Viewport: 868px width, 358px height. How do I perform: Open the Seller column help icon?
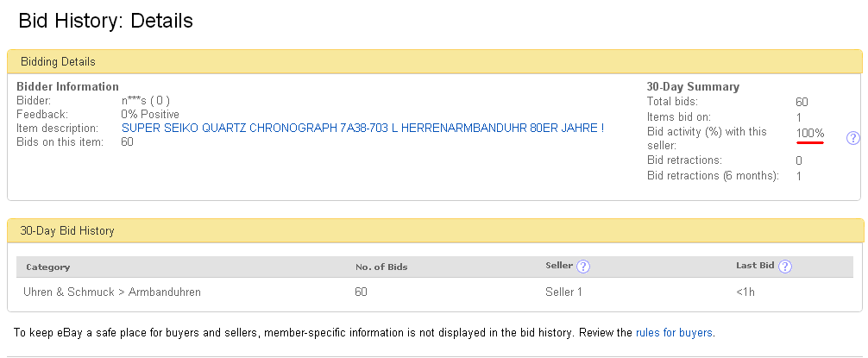click(583, 267)
